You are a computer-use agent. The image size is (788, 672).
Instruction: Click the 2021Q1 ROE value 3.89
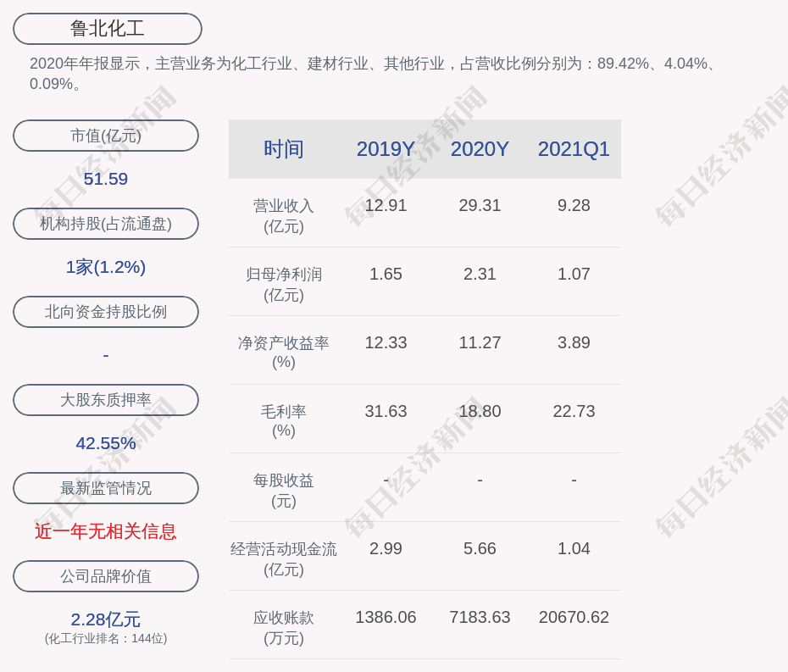[574, 343]
